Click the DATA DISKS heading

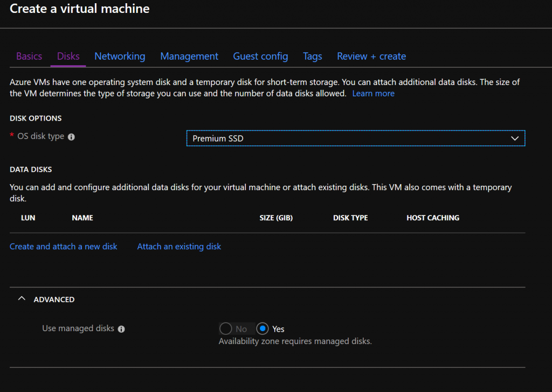(x=31, y=170)
